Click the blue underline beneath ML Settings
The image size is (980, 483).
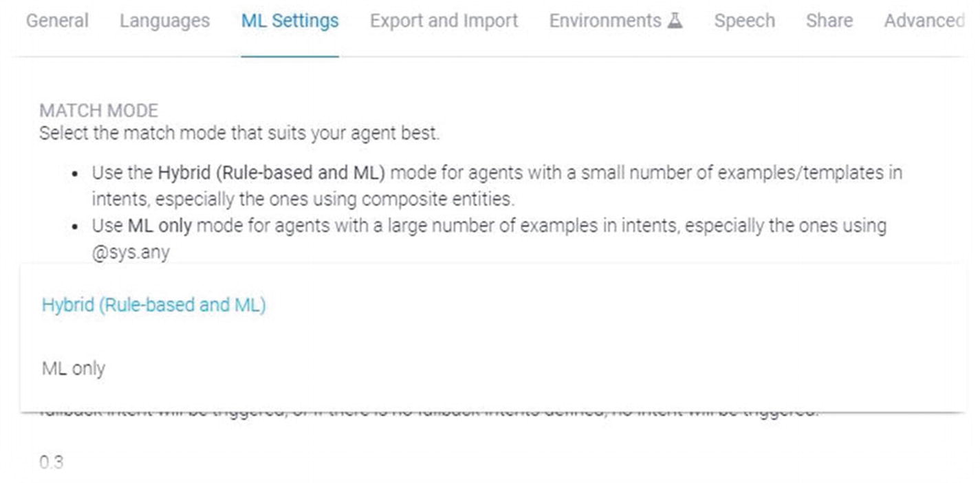(x=290, y=56)
